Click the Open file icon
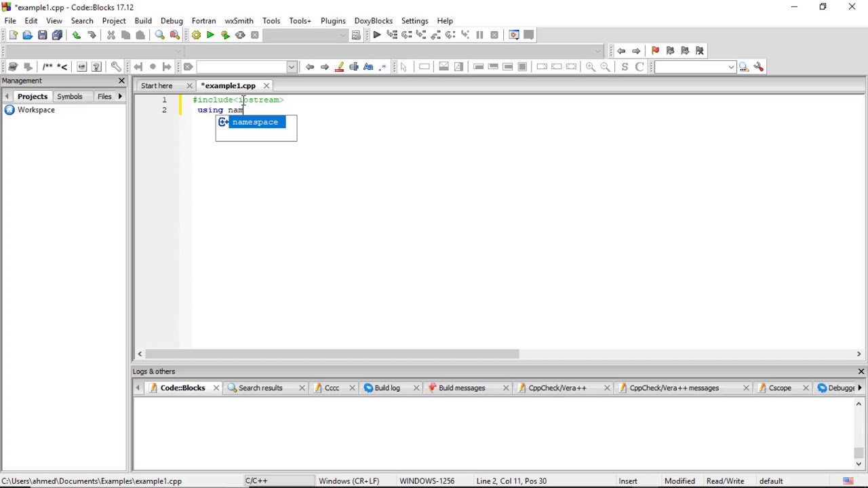Image resolution: width=868 pixels, height=488 pixels. pos(27,35)
